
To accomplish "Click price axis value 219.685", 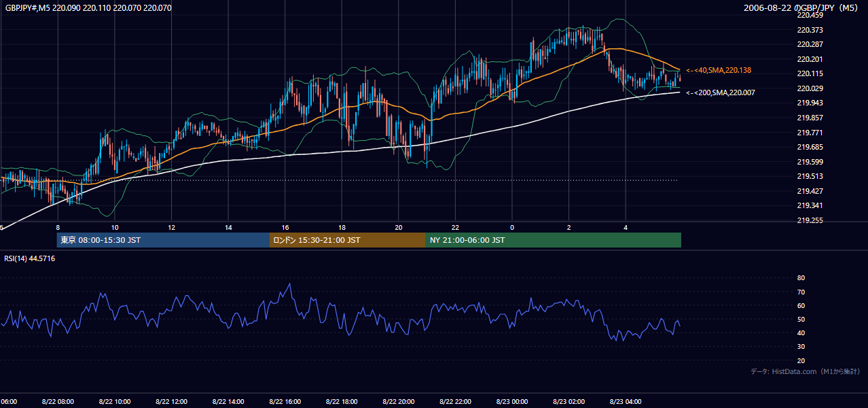I will point(810,147).
